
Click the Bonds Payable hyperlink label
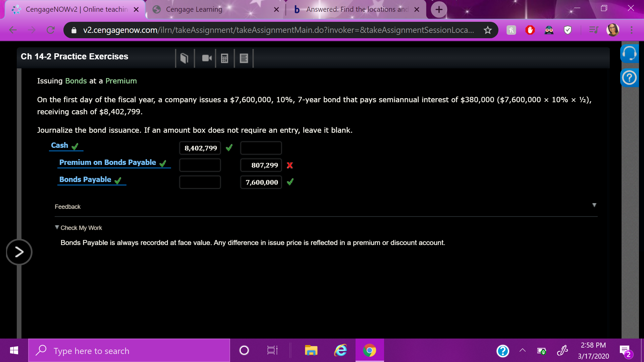[x=85, y=179]
